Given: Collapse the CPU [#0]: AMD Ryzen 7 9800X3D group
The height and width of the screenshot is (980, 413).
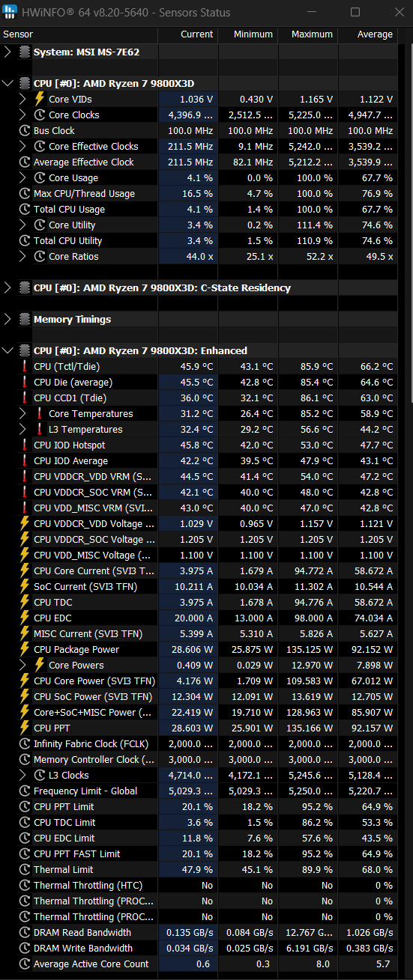Looking at the screenshot, I should pos(8,83).
